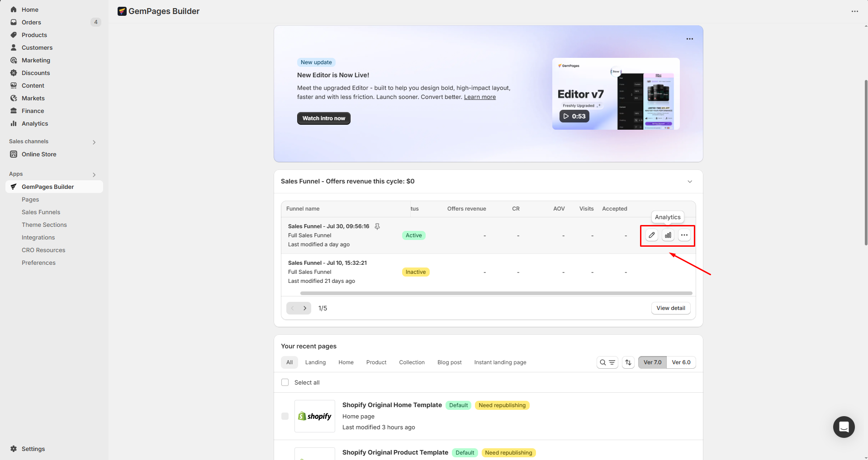The image size is (868, 460).
Task: Open funnel Analytics bar chart icon
Action: pyautogui.click(x=668, y=235)
